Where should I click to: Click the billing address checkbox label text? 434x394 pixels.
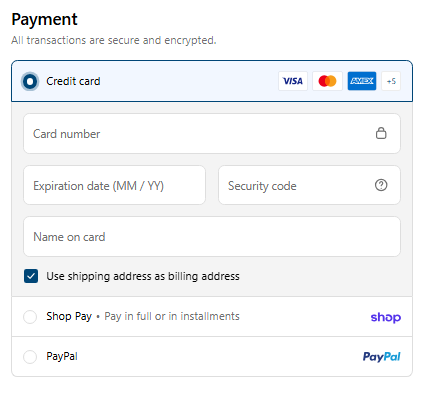[x=143, y=276]
